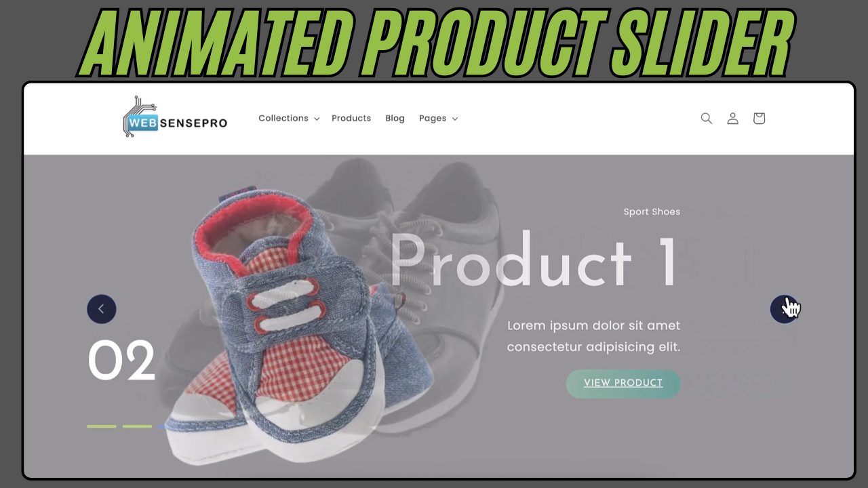The height and width of the screenshot is (488, 868).
Task: Click the Sport Shoes category label
Action: 652,211
